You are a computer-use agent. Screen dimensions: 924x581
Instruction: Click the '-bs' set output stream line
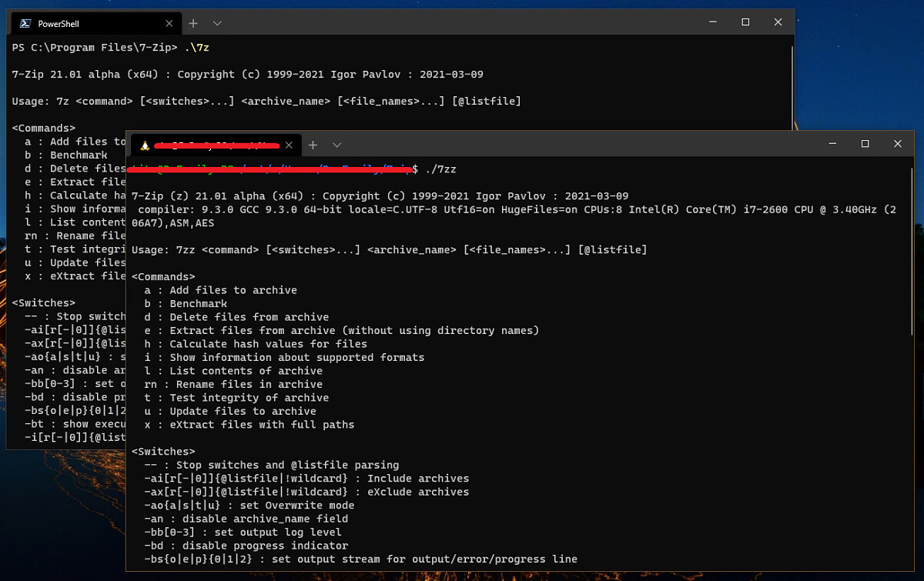(361, 559)
